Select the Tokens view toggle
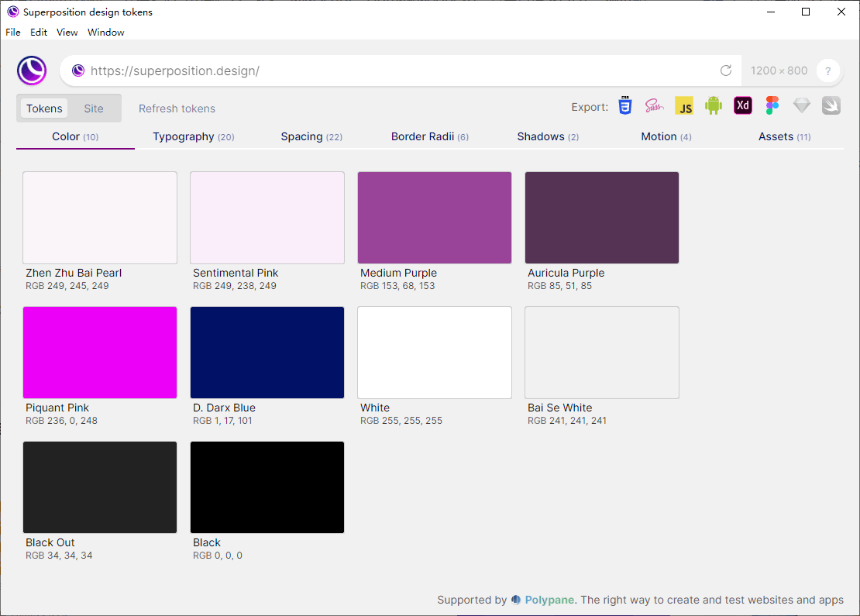This screenshot has width=860, height=616. coord(44,108)
